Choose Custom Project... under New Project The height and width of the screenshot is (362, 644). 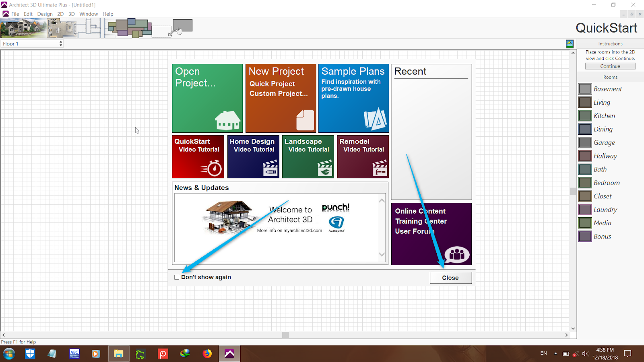pos(279,93)
